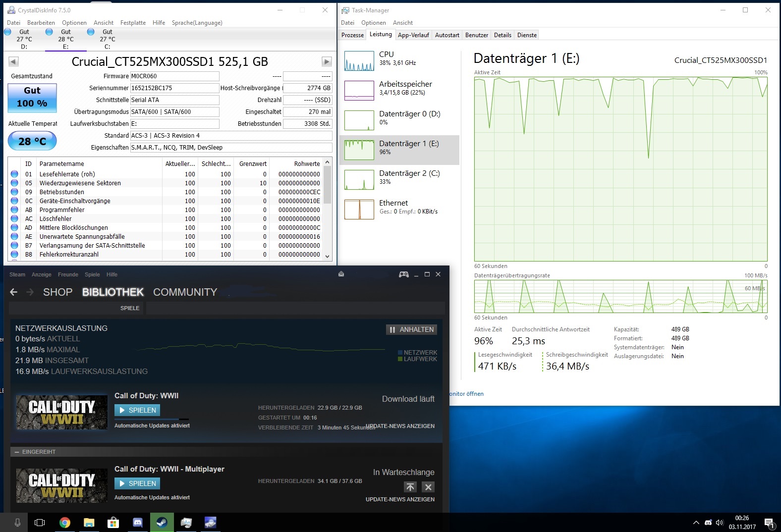Show update news for Call of Duty: WWII
Viewport: 781px width, 532px height.
click(x=400, y=426)
